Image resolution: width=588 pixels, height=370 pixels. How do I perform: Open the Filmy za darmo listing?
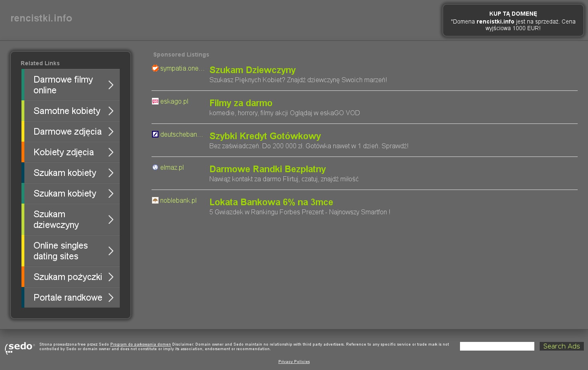(241, 103)
